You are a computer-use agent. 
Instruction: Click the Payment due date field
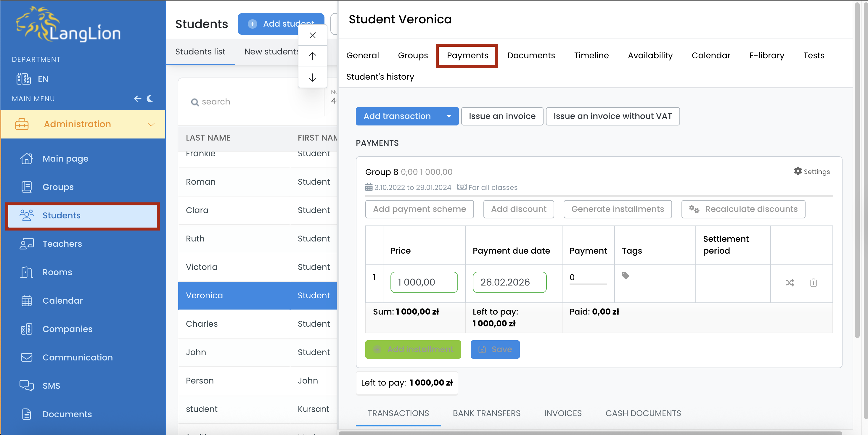pos(509,282)
